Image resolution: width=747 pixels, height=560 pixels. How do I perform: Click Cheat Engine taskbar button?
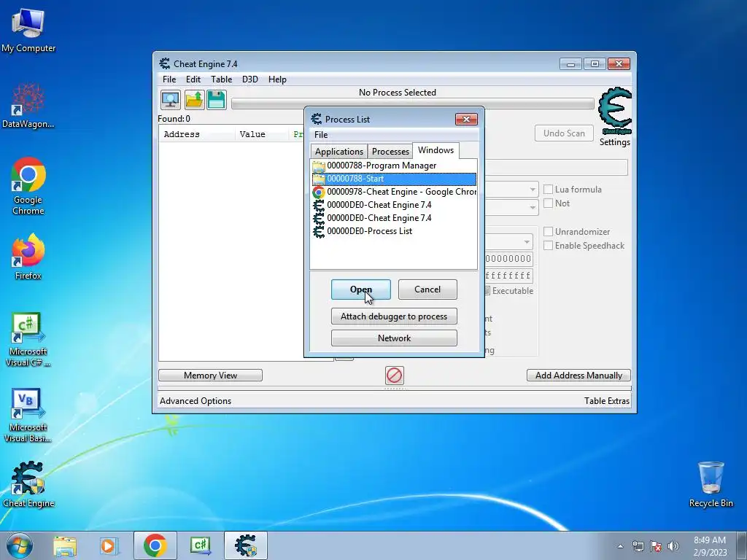coord(246,545)
